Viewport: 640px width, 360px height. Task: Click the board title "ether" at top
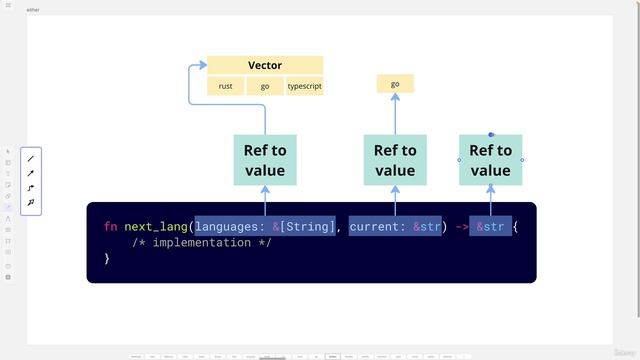[x=33, y=10]
